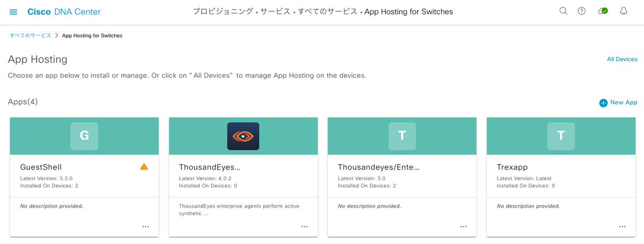Open Trexapp card more options menu
Screen dimensions: 644x244
tap(622, 227)
